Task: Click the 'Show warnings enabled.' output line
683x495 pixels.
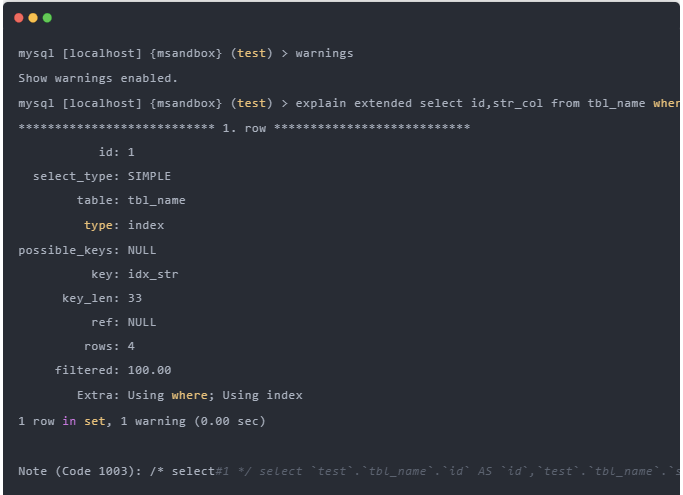Action: pyautogui.click(x=98, y=78)
